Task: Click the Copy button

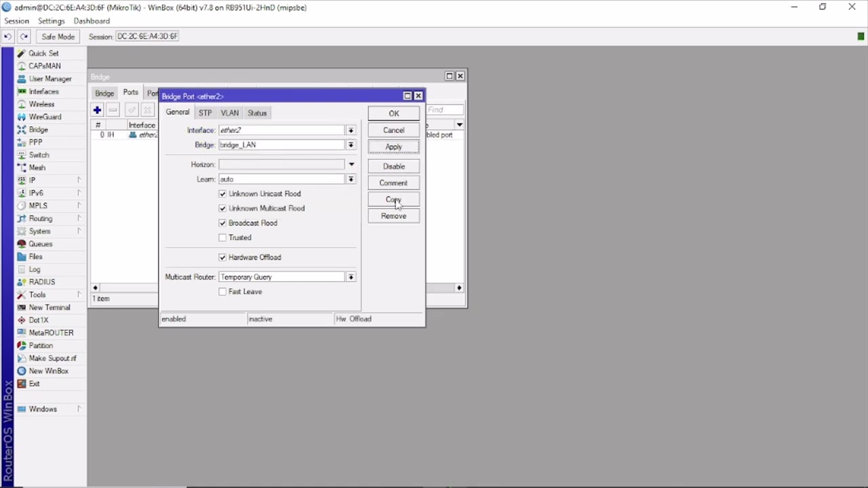Action: 394,200
